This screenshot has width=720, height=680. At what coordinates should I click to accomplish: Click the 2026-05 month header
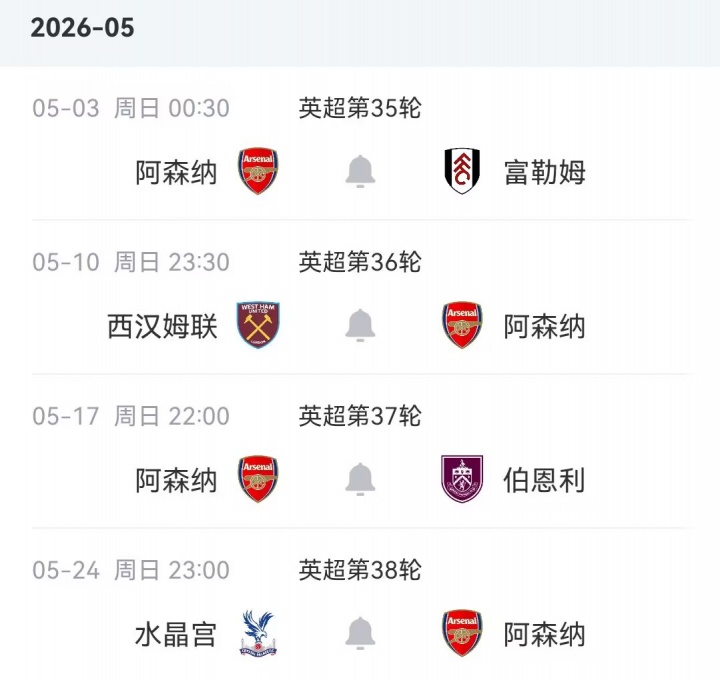tap(82, 27)
